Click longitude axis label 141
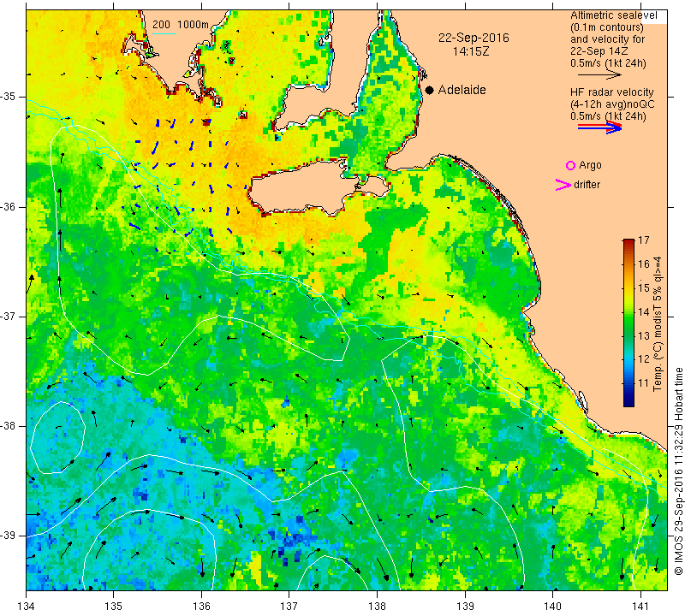This screenshot has width=685, height=616. [640, 606]
